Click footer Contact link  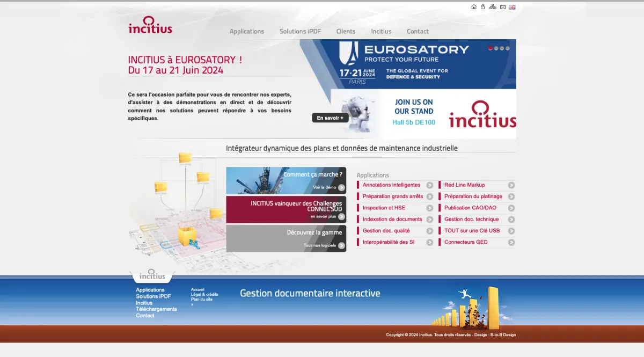pos(145,316)
